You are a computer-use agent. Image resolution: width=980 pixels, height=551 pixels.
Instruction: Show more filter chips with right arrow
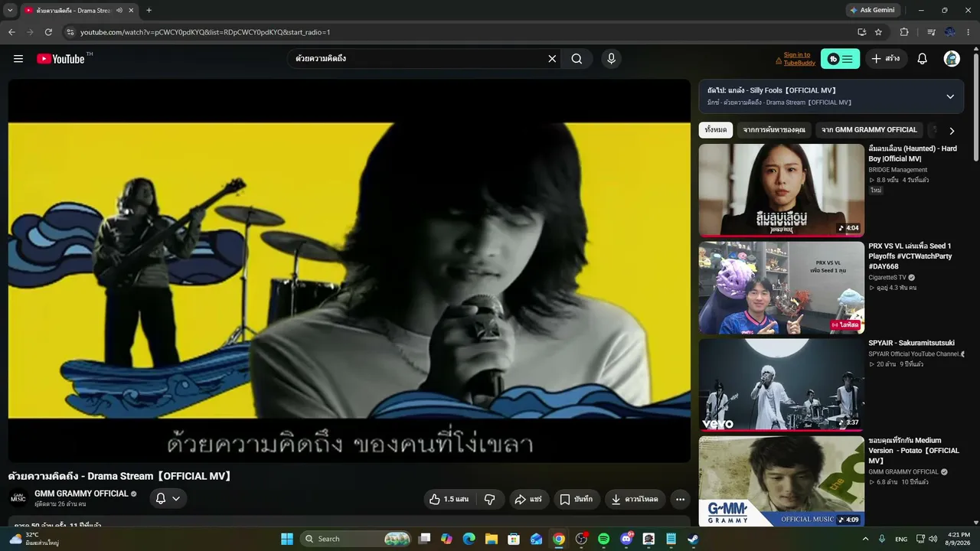(952, 131)
